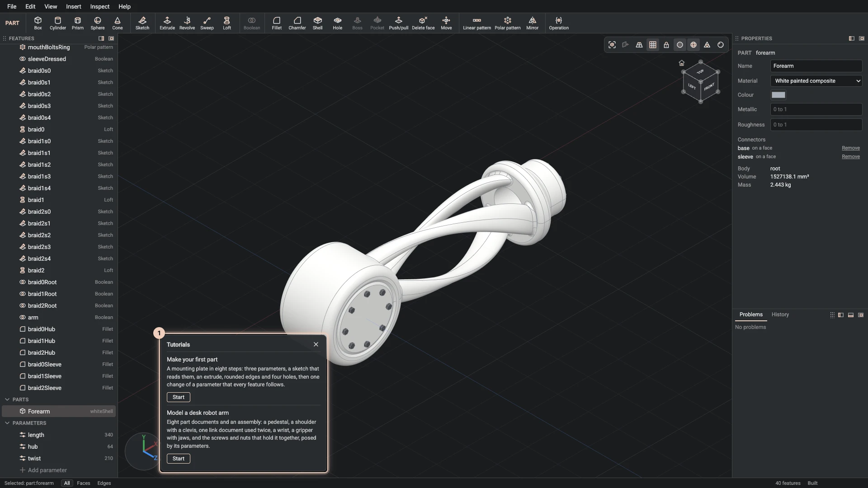
Task: Toggle triangle mesh display
Action: (x=707, y=45)
